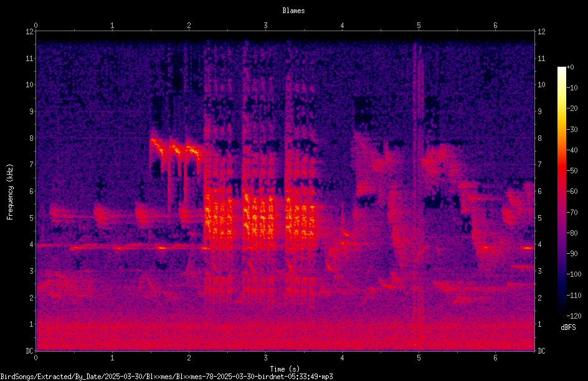Click the "-120" color scale label
The image size is (588, 381).
point(574,316)
